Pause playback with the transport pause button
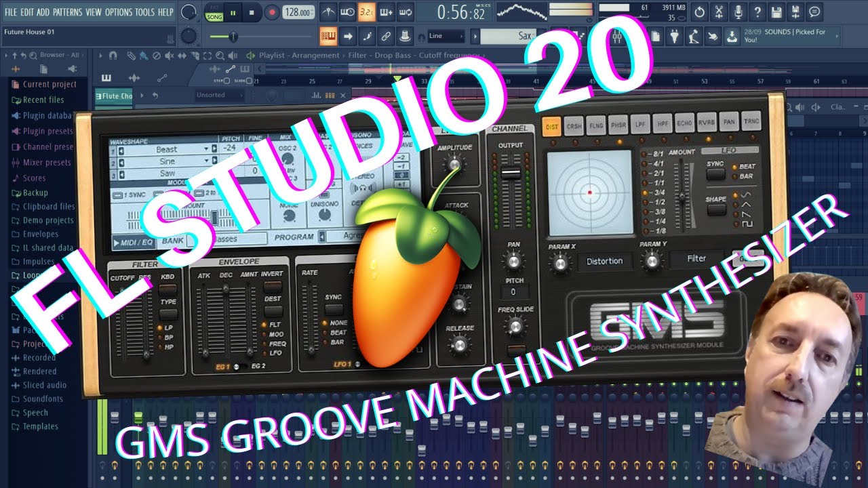This screenshot has width=868, height=488. 234,12
